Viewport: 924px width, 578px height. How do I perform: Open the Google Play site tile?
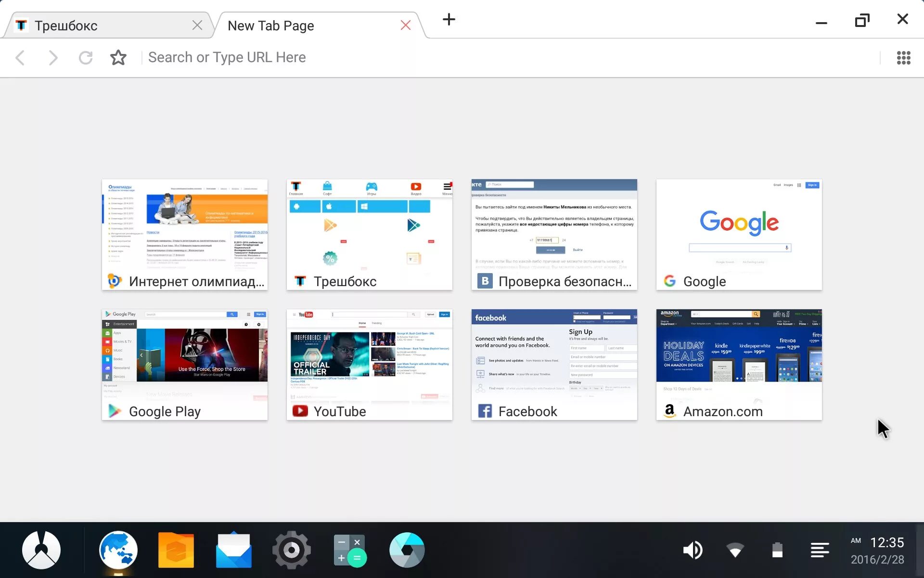pos(184,365)
